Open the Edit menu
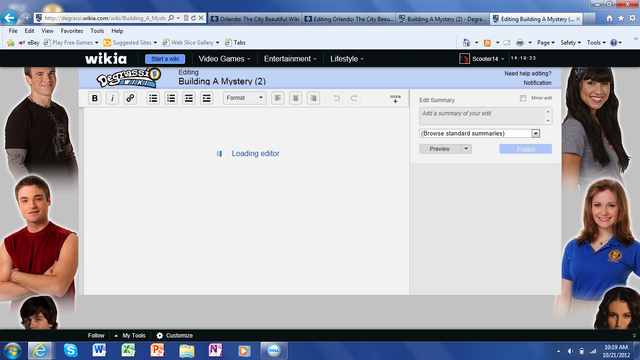 29,31
